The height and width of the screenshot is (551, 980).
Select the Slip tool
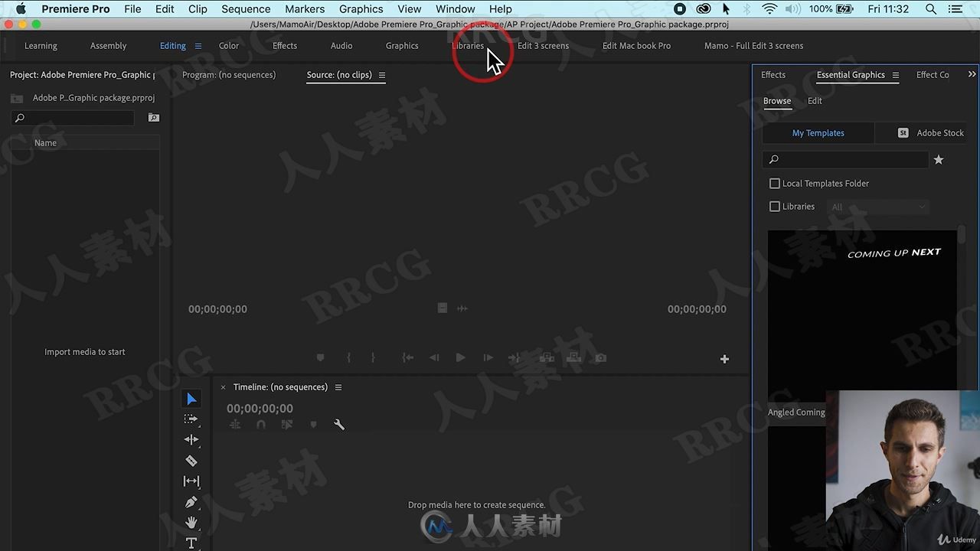tap(191, 481)
